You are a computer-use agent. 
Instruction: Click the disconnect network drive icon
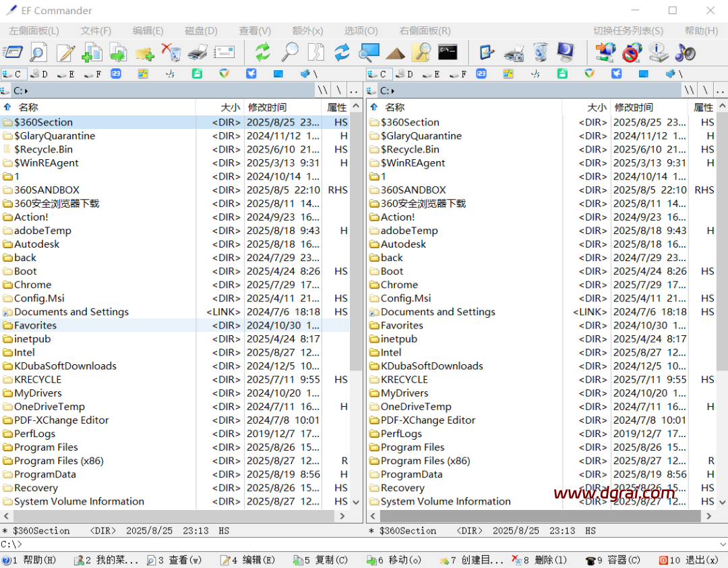click(x=632, y=52)
